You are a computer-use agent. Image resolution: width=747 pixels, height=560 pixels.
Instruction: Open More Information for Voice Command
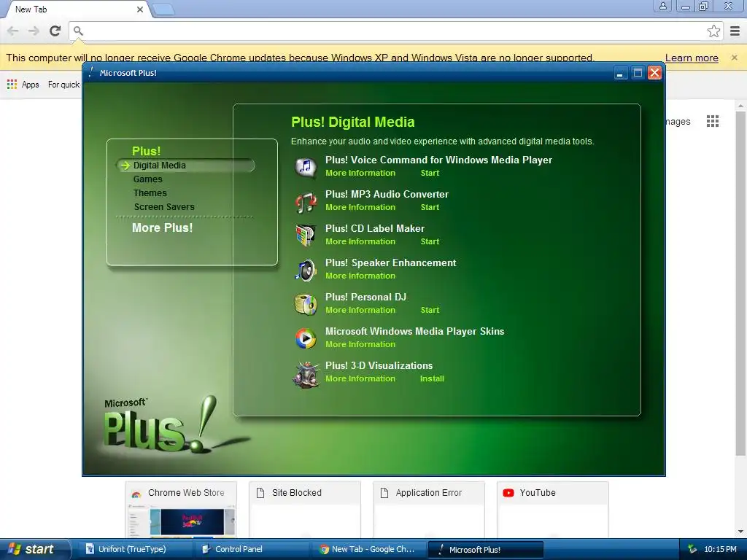(x=360, y=173)
